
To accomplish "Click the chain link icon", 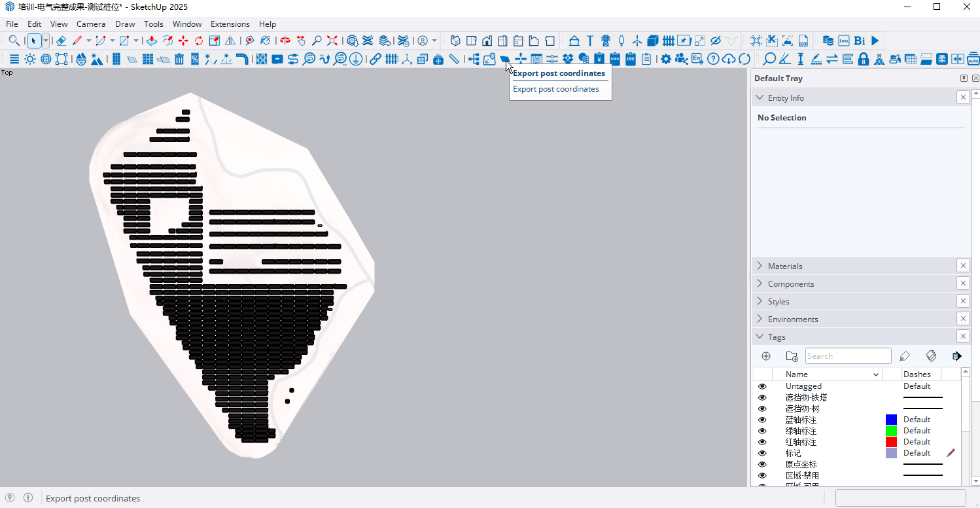I will [375, 59].
